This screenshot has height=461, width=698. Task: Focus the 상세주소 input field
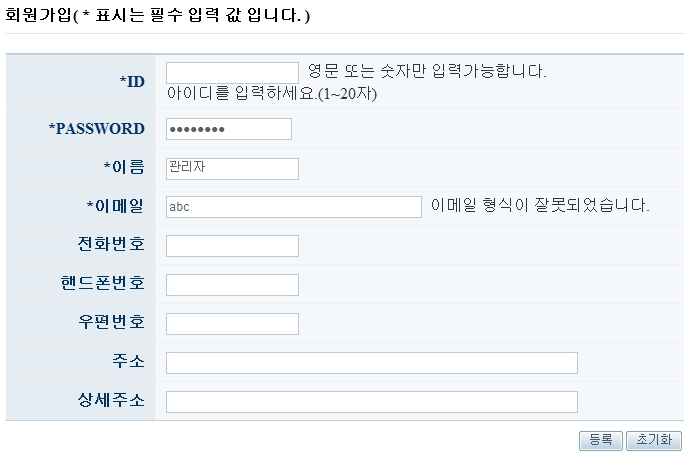click(371, 402)
